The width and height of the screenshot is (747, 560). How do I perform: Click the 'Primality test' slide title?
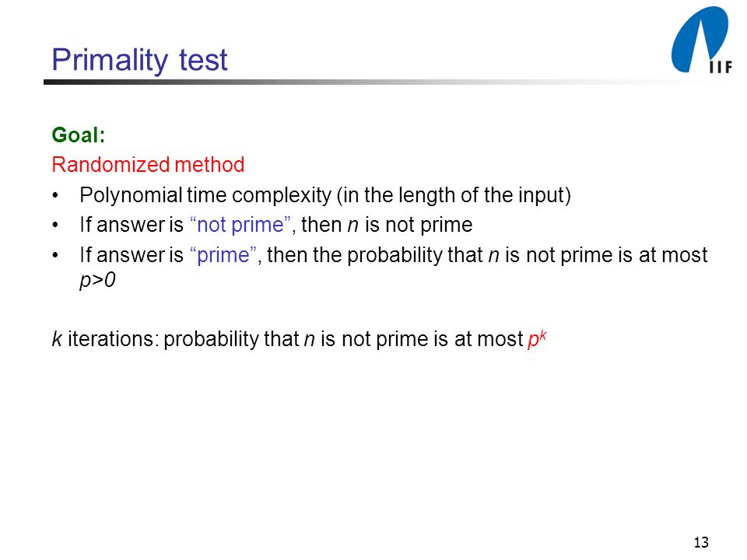click(x=139, y=61)
